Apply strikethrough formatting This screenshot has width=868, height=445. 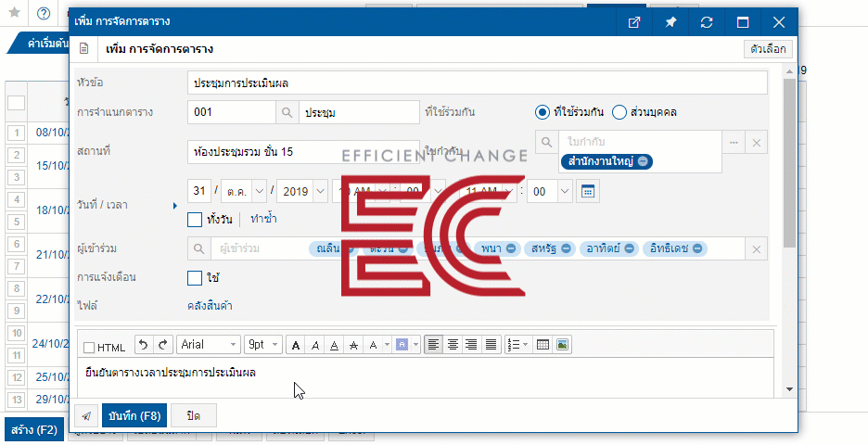point(353,345)
